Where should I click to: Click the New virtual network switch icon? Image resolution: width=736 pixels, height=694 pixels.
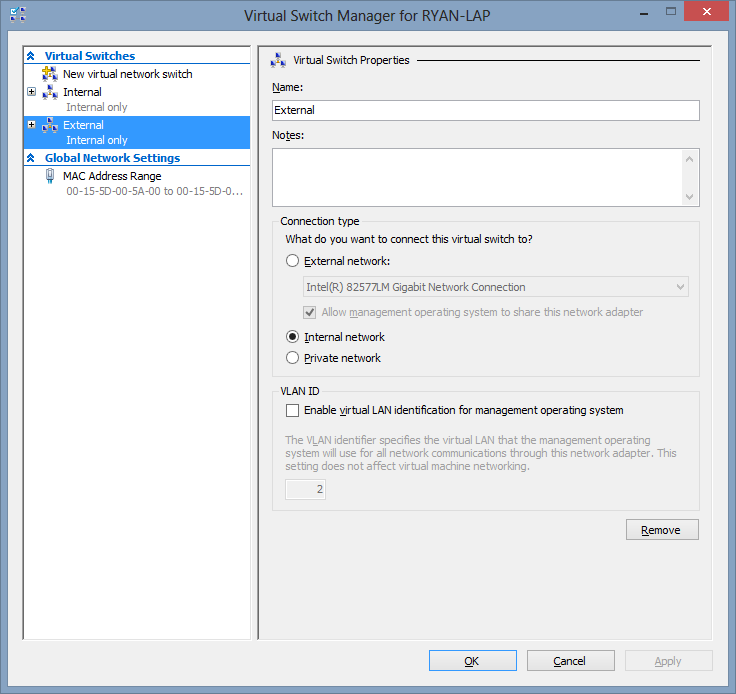pos(50,74)
